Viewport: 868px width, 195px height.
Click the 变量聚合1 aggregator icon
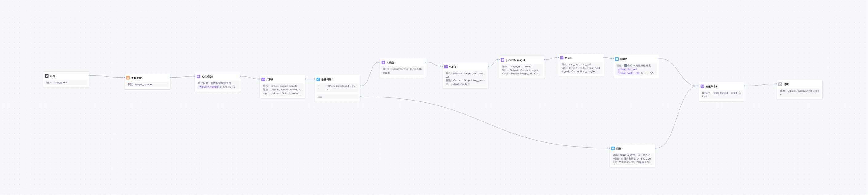(702, 86)
